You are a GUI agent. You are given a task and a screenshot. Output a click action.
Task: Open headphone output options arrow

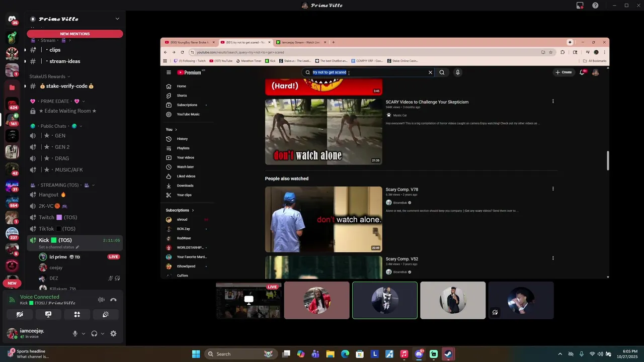[102, 333]
